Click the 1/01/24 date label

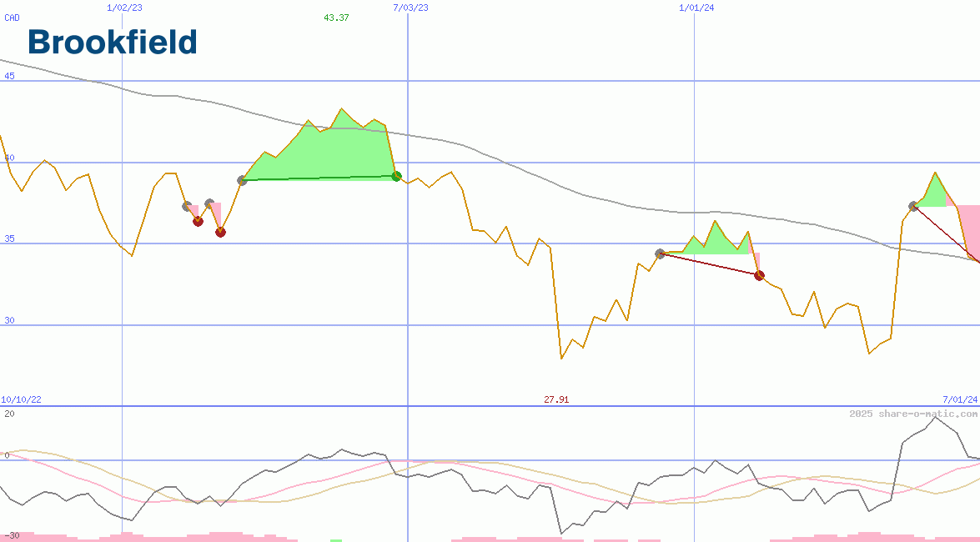(x=697, y=8)
